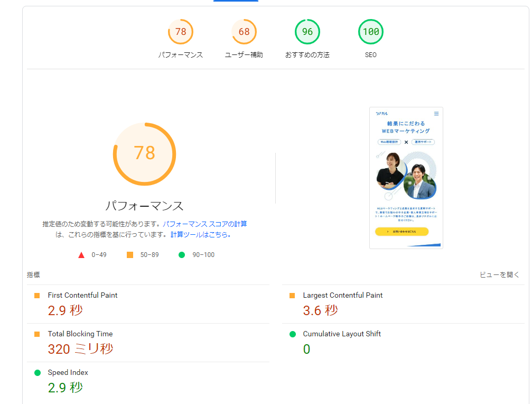This screenshot has height=404, width=532.
Task: Click the large 78 performance gauge
Action: [x=144, y=153]
